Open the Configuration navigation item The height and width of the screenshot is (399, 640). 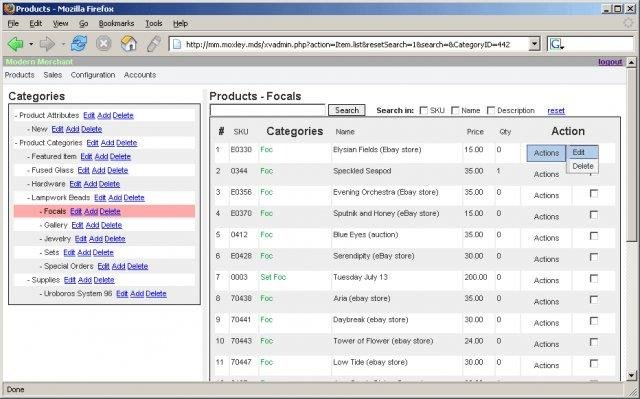(x=93, y=75)
